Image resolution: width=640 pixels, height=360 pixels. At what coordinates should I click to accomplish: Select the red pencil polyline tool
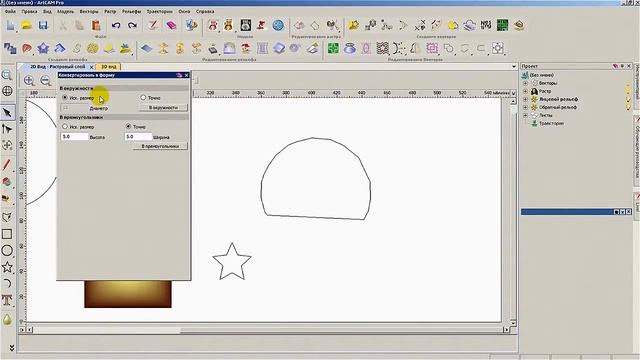pos(7,165)
